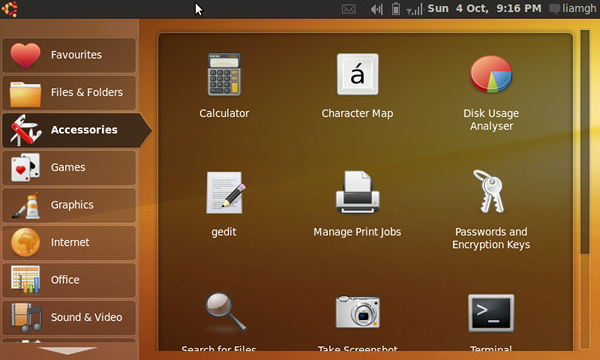Select the Accessories category
Viewport: 600px width, 360px height.
coord(77,130)
